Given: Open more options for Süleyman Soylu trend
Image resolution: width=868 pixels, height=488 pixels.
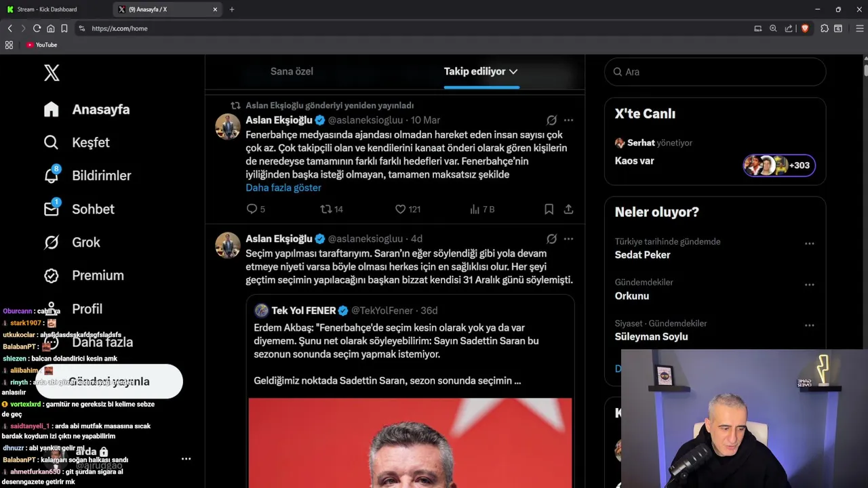Looking at the screenshot, I should coord(809,325).
